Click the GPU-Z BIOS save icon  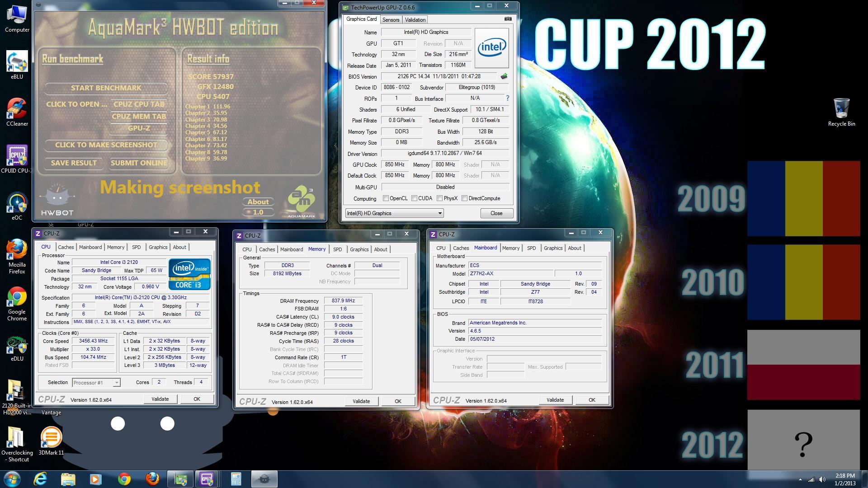pos(504,76)
